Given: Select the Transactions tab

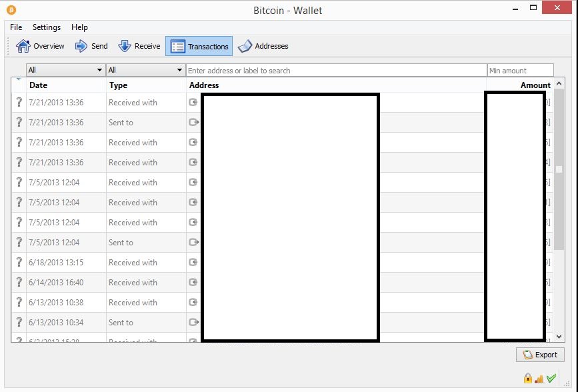Looking at the screenshot, I should point(199,46).
